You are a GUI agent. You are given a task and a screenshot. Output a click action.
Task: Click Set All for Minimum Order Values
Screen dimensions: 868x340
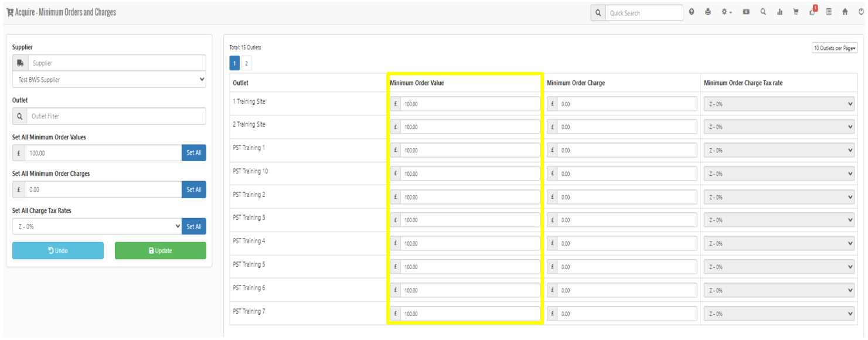(193, 153)
